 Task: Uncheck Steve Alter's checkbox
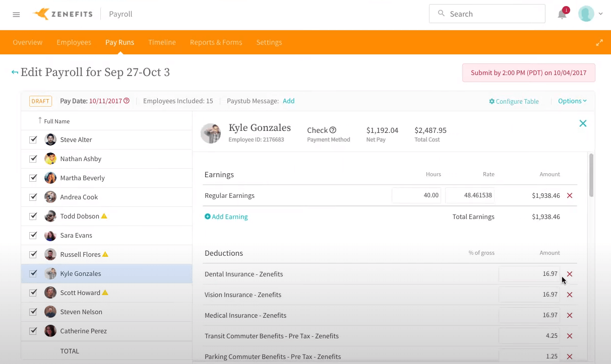tap(33, 139)
